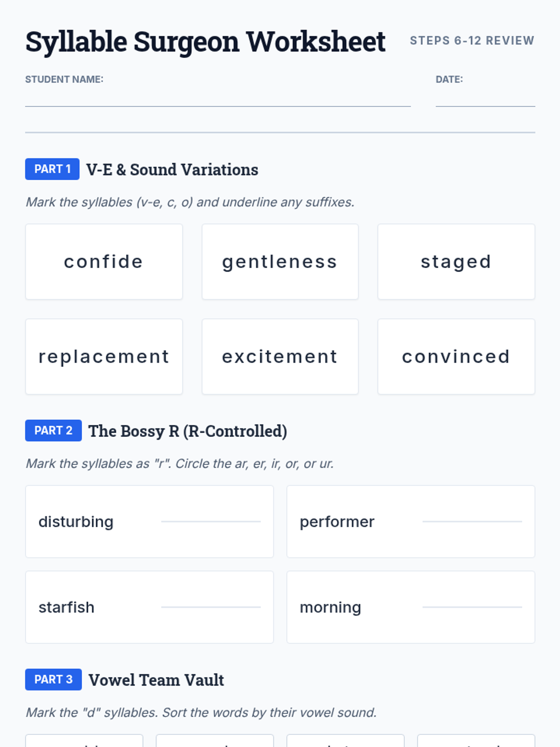560x747 pixels.
Task: Click the PART 2 badge
Action: [54, 430]
